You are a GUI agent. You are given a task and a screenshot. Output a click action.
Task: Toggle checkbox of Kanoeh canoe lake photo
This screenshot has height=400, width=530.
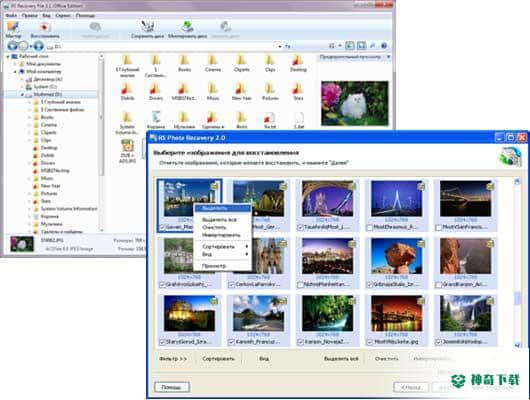point(232,342)
